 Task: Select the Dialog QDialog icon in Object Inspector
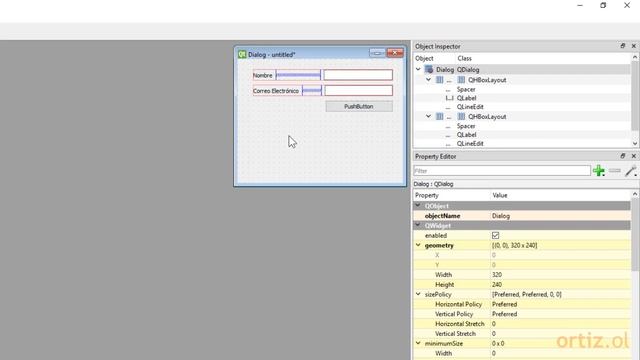point(429,69)
